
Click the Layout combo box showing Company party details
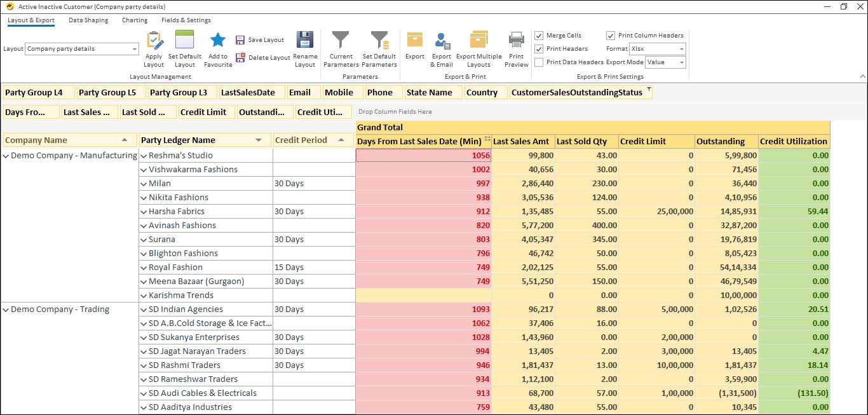tap(81, 48)
